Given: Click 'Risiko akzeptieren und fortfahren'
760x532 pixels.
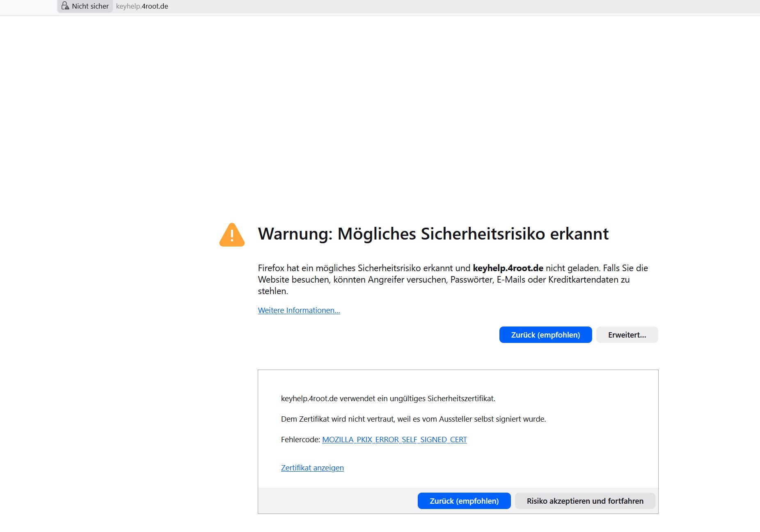Looking at the screenshot, I should [x=585, y=501].
